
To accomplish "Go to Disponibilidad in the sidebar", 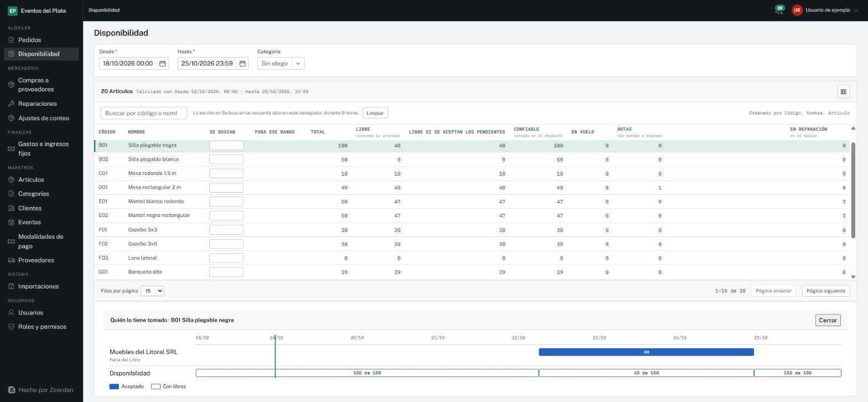I will (41, 54).
